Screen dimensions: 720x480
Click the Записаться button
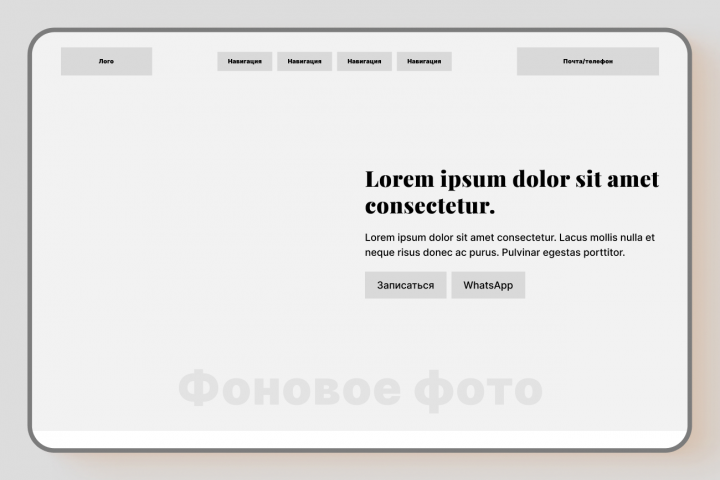pos(405,285)
